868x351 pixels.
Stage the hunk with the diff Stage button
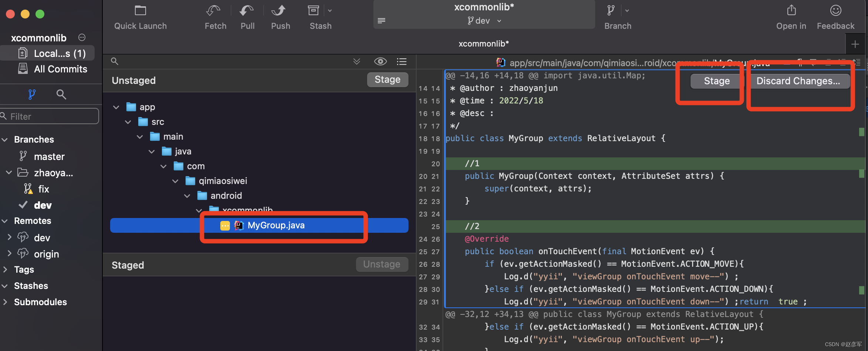pyautogui.click(x=717, y=81)
